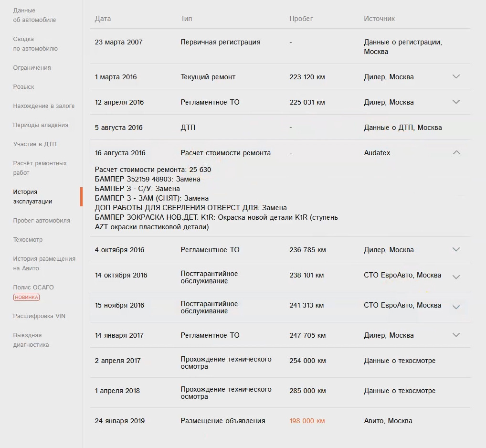Open Пробег автомобиля section
The height and width of the screenshot is (448, 486).
click(42, 221)
